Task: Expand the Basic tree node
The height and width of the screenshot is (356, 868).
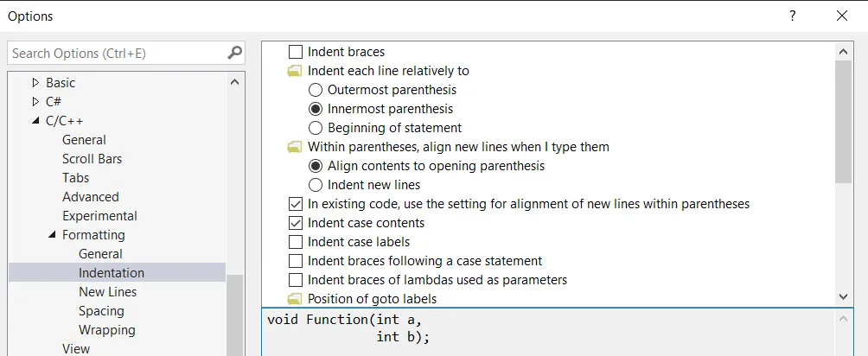Action: tap(35, 83)
